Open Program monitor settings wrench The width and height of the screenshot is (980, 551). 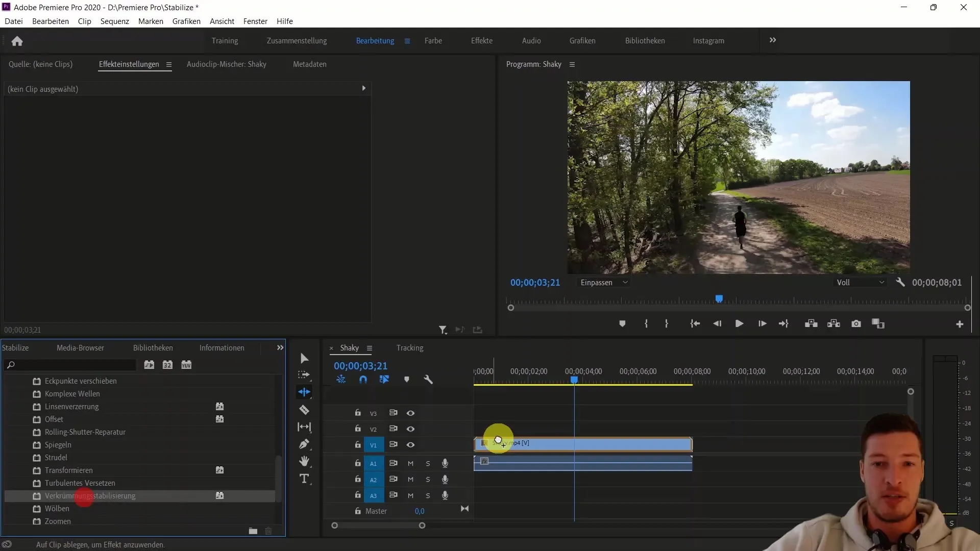click(900, 282)
